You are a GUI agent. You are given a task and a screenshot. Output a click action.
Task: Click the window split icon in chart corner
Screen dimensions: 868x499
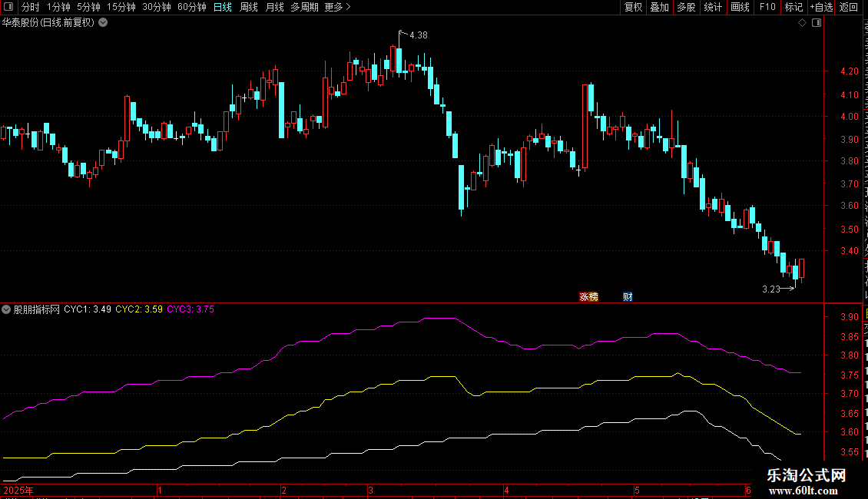click(x=817, y=23)
